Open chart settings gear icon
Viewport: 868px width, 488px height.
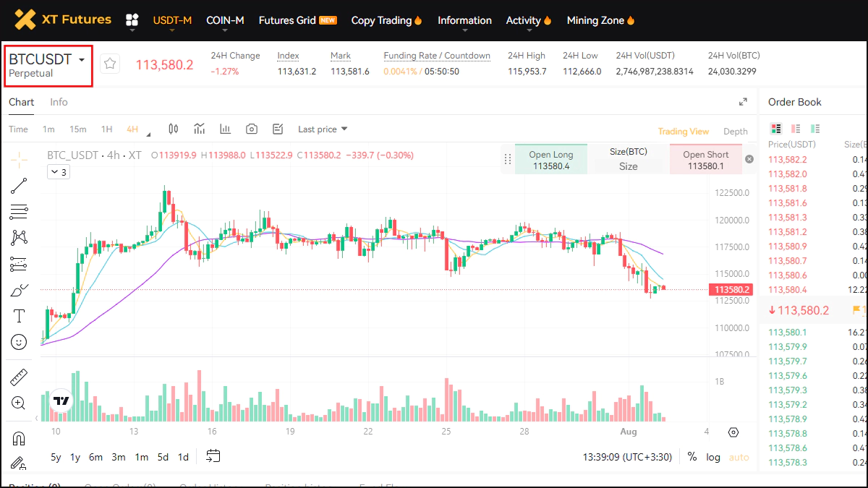tap(733, 432)
